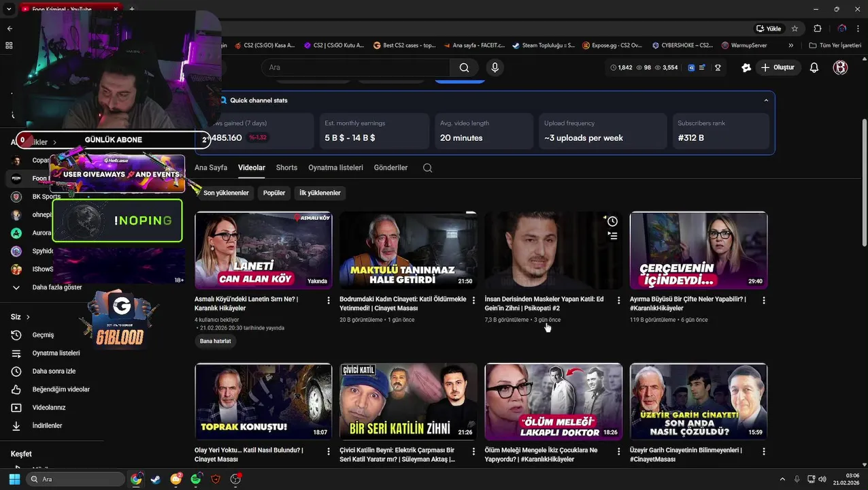Filter by Son yüklenenler chip
This screenshot has width=868, height=490.
[226, 193]
